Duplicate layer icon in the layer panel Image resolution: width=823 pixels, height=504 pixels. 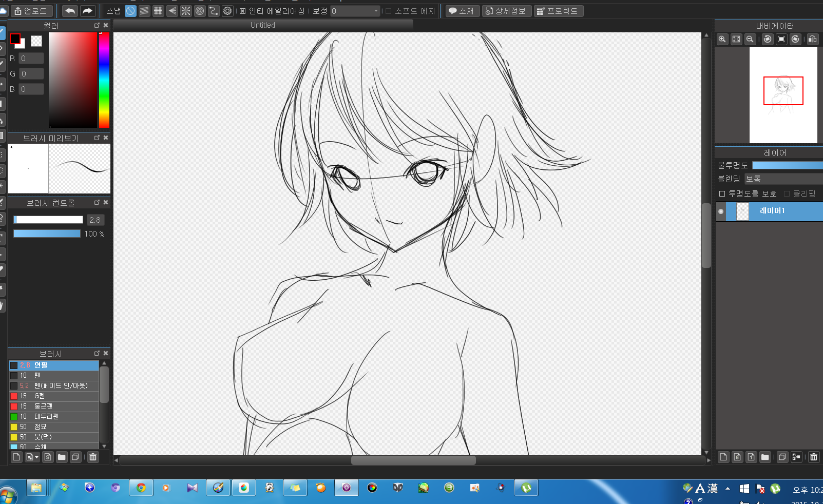[x=782, y=457]
